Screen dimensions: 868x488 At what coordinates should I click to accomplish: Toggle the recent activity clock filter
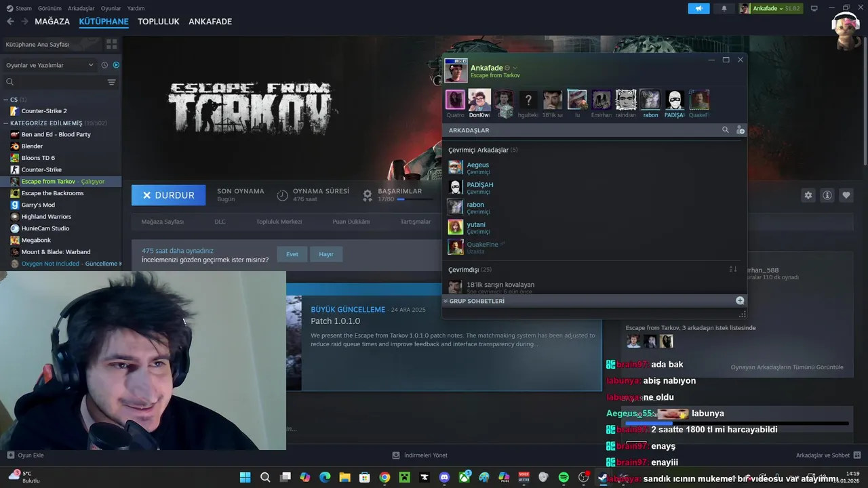click(x=104, y=65)
